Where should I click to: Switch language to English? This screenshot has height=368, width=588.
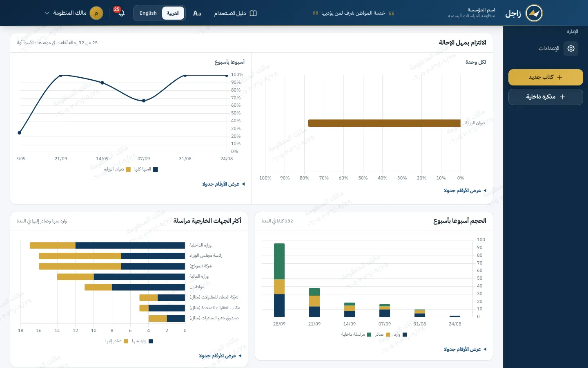point(148,13)
